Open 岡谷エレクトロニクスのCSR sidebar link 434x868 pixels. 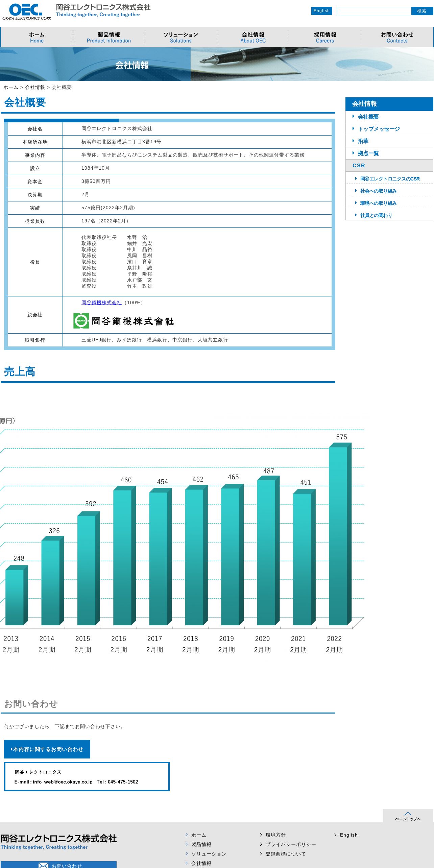(x=390, y=178)
